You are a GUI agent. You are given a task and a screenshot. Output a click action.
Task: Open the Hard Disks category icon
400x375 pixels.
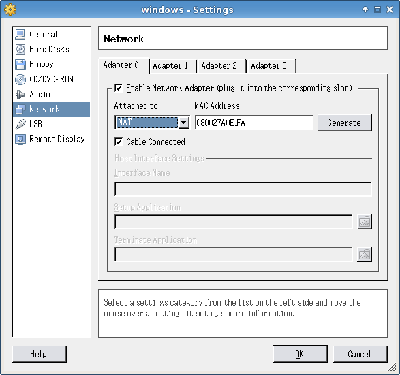point(20,49)
